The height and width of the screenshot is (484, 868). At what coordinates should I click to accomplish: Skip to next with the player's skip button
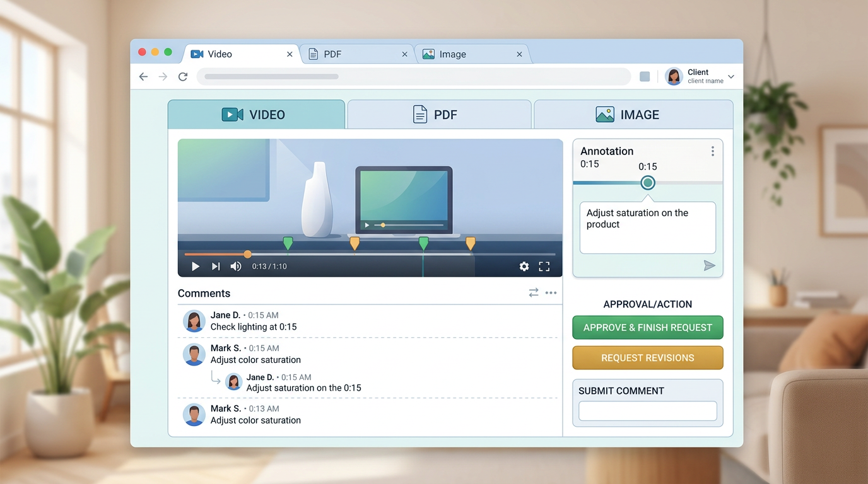[x=216, y=267]
